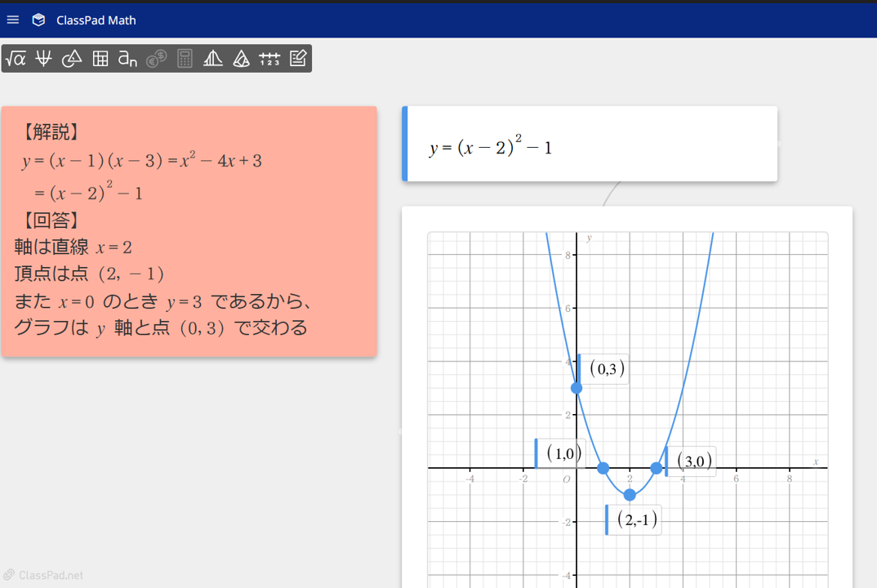Select the calculation √α tool
The width and height of the screenshot is (877, 588).
(16, 58)
